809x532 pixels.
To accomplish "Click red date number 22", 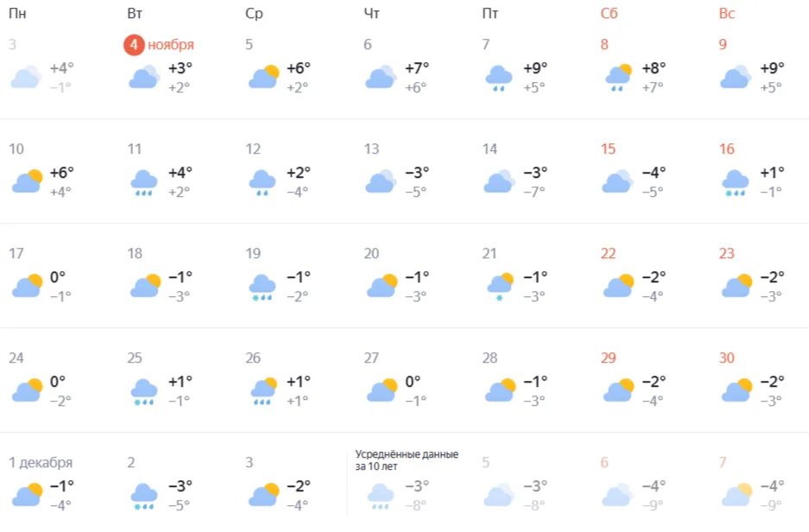I will [609, 253].
